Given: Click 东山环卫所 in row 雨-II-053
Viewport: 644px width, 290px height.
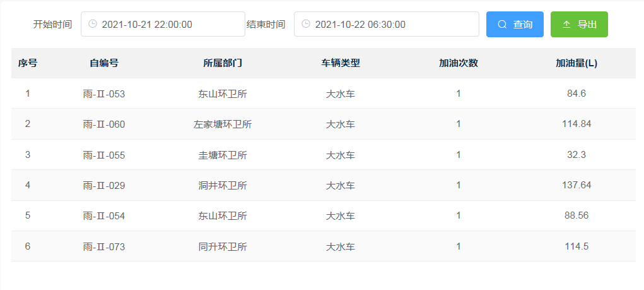Looking at the screenshot, I should [x=223, y=94].
